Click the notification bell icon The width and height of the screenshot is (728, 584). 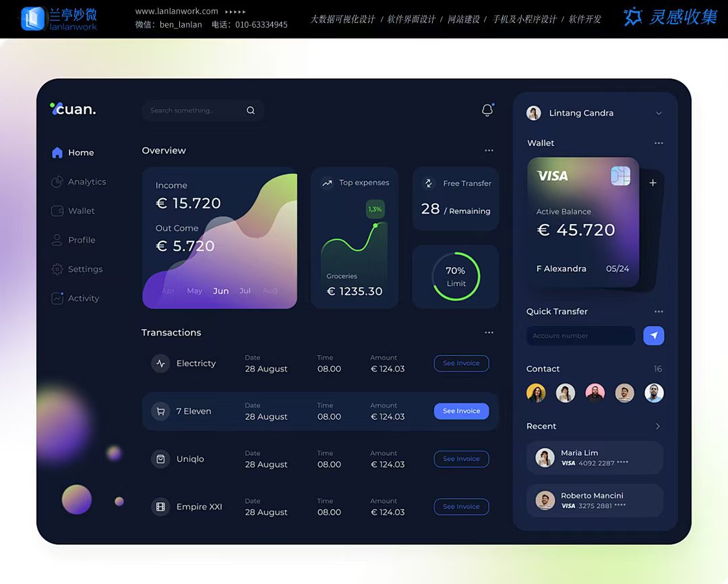click(x=487, y=111)
